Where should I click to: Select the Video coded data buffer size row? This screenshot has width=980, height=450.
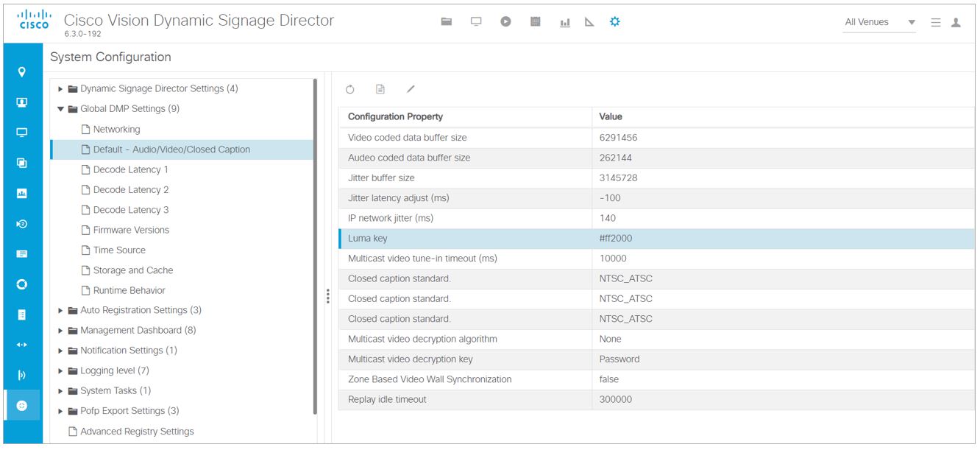(x=656, y=138)
